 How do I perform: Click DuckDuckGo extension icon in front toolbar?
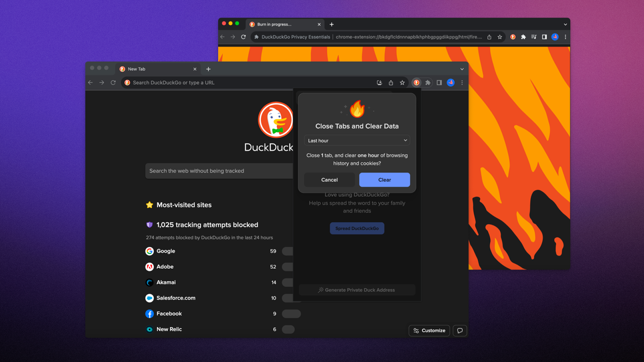[x=417, y=83]
